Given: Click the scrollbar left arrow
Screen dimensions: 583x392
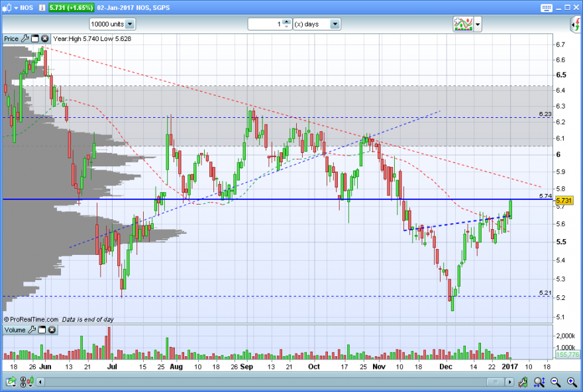Looking at the screenshot, I should coord(40,382).
